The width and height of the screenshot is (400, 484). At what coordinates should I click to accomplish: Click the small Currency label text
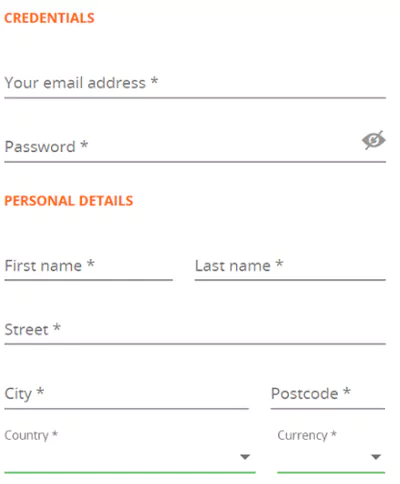303,435
